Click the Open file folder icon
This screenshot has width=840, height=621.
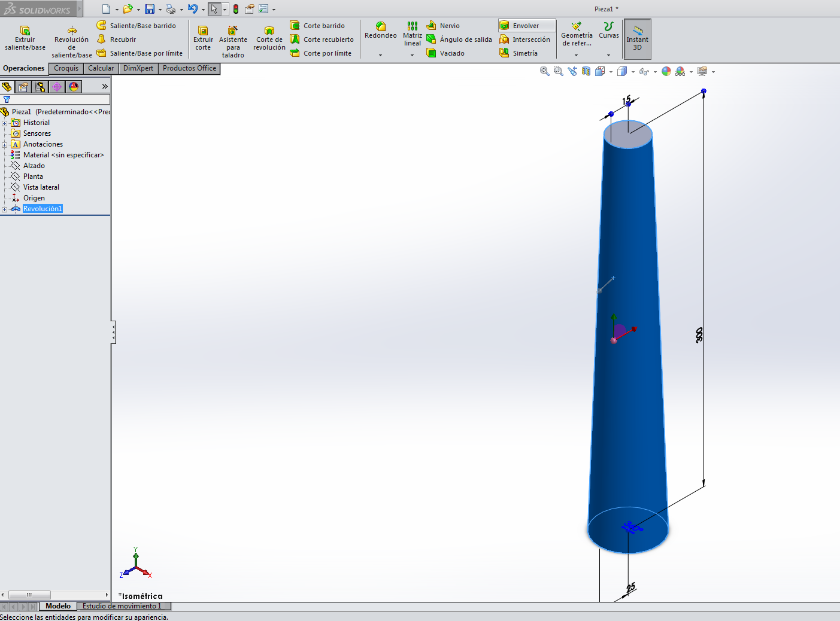pyautogui.click(x=128, y=9)
